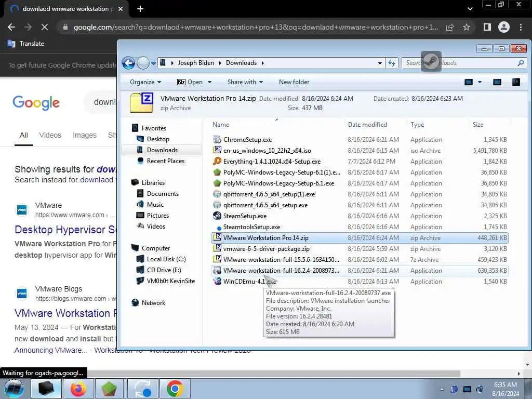Open Recent Places in Favorites
This screenshot has width=532, height=399.
pyautogui.click(x=166, y=161)
